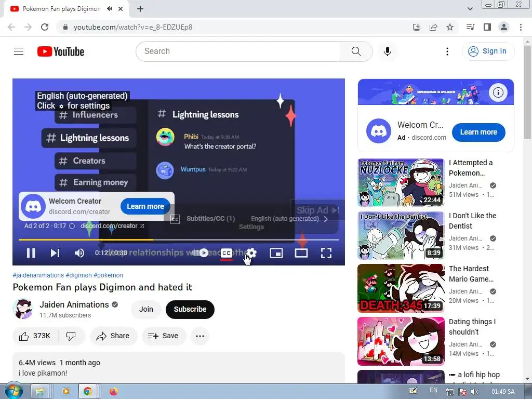Click the search magnifier button

coord(356,51)
